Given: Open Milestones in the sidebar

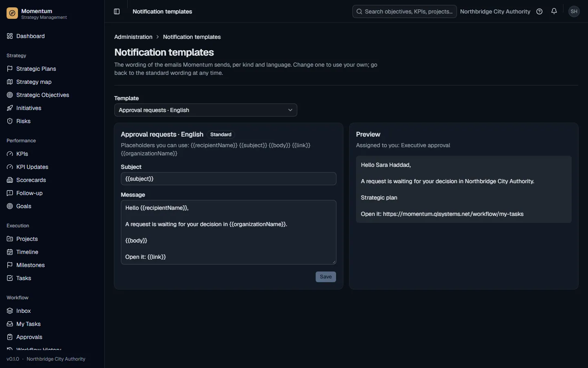Looking at the screenshot, I should pos(52,265).
